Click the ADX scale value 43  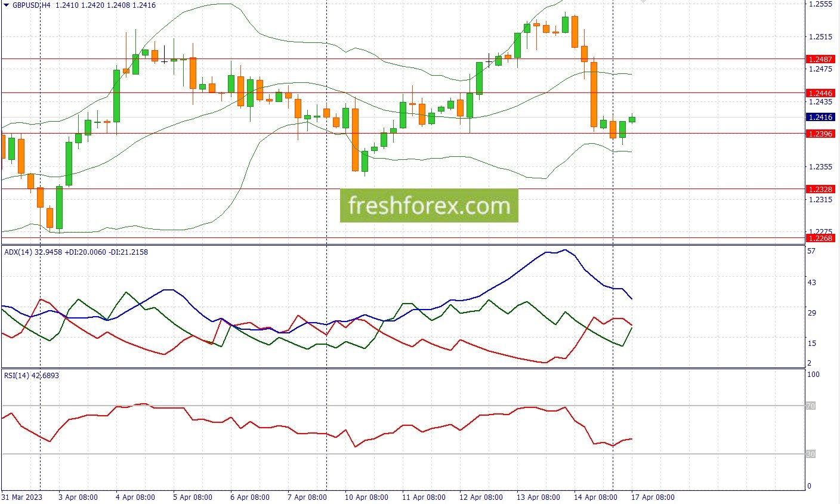click(x=811, y=283)
